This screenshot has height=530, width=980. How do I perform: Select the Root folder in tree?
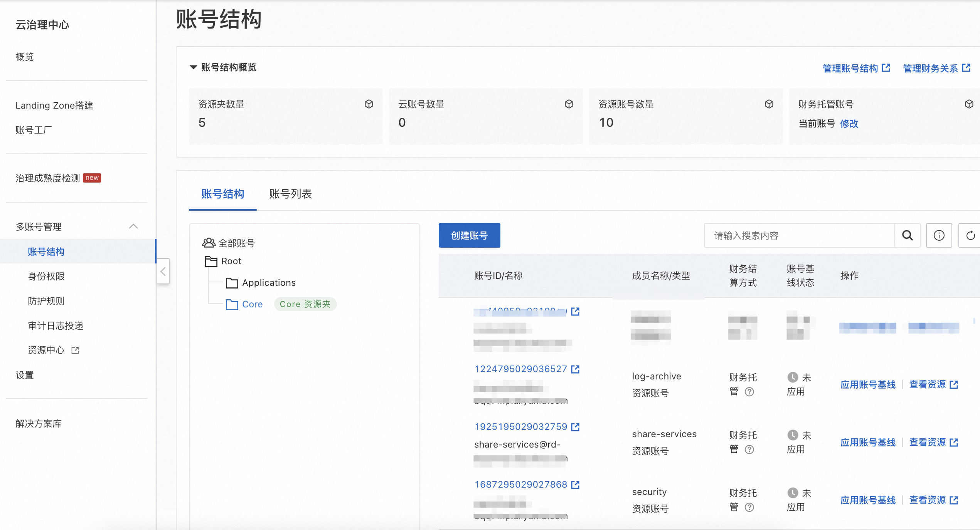pyautogui.click(x=231, y=261)
